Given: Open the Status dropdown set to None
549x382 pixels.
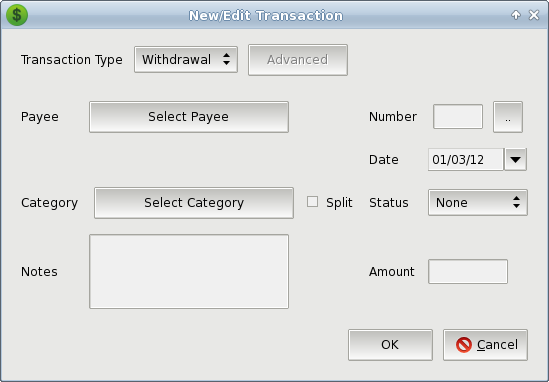Looking at the screenshot, I should [478, 203].
